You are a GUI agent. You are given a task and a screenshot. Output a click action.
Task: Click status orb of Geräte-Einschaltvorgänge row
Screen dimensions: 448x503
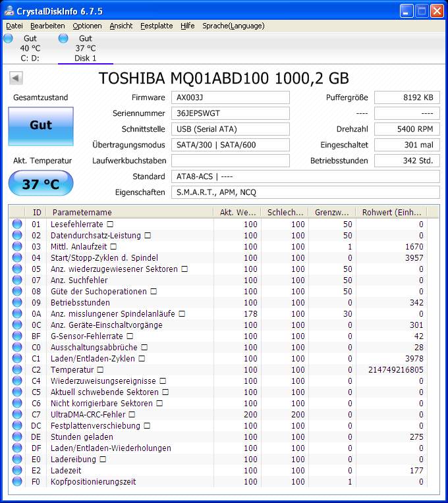pyautogui.click(x=17, y=325)
